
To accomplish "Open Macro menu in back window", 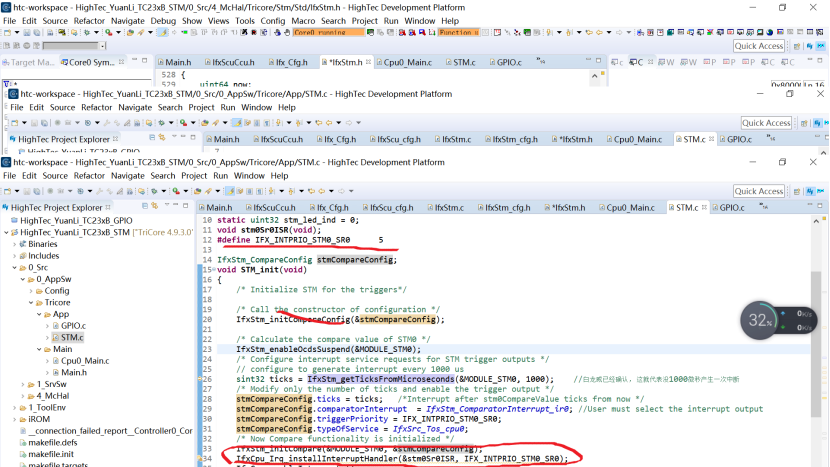I will 303,21.
